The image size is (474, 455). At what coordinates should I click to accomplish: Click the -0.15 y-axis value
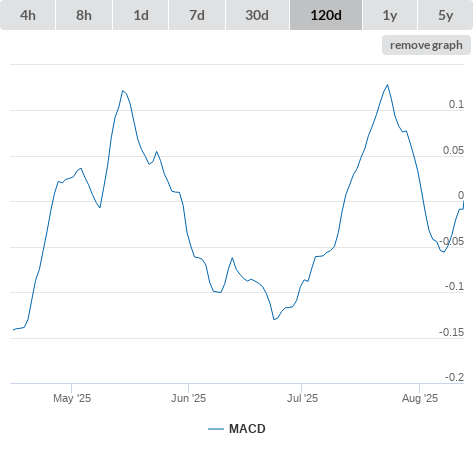tap(451, 332)
